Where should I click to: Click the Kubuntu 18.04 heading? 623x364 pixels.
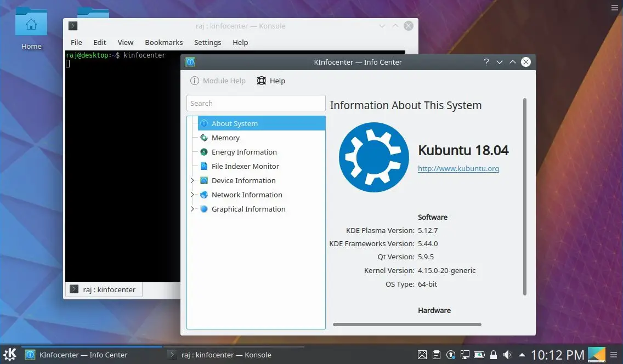tap(463, 150)
